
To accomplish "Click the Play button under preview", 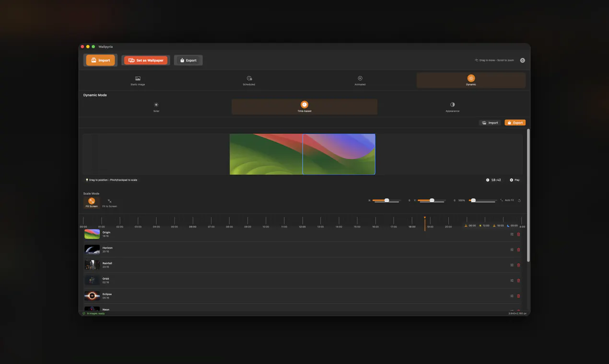I will tap(515, 180).
